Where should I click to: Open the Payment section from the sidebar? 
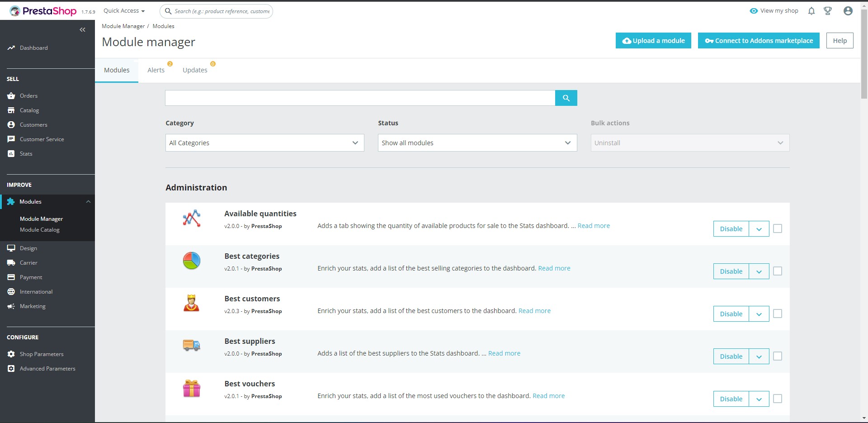[x=11, y=277]
